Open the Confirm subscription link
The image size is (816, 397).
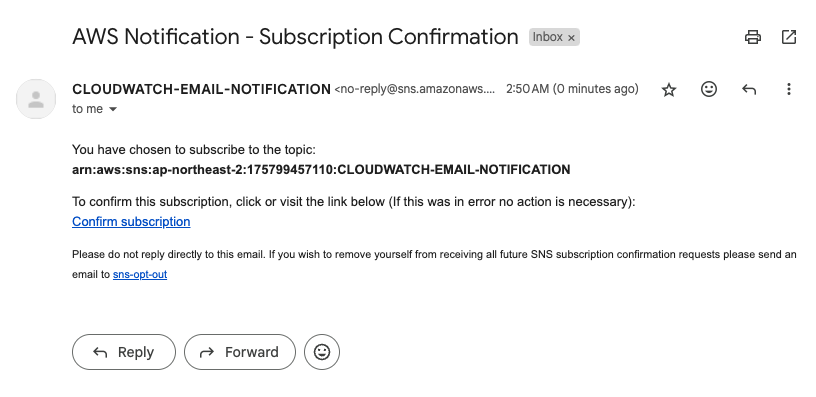click(131, 222)
